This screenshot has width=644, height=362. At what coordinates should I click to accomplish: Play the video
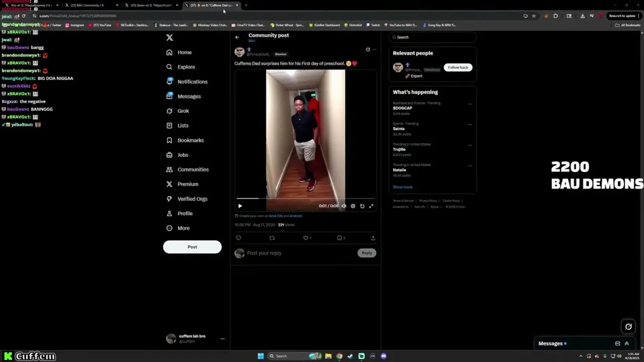pyautogui.click(x=240, y=206)
